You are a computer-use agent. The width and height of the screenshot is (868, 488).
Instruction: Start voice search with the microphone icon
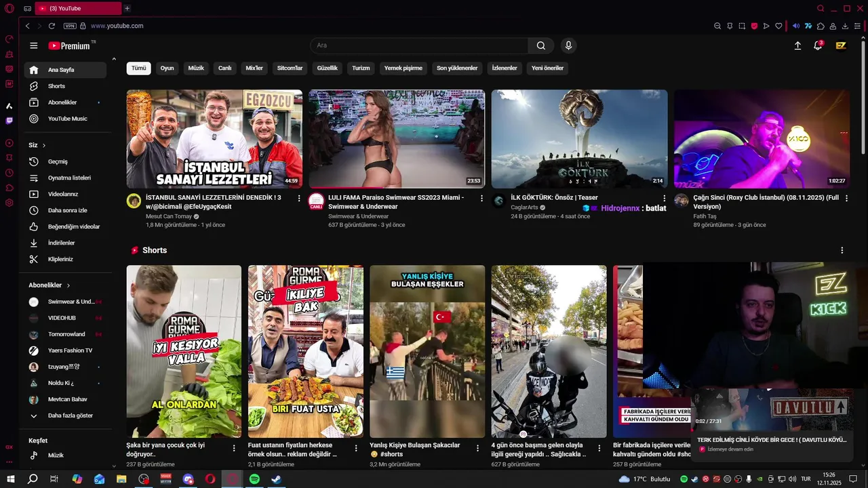pyautogui.click(x=568, y=45)
